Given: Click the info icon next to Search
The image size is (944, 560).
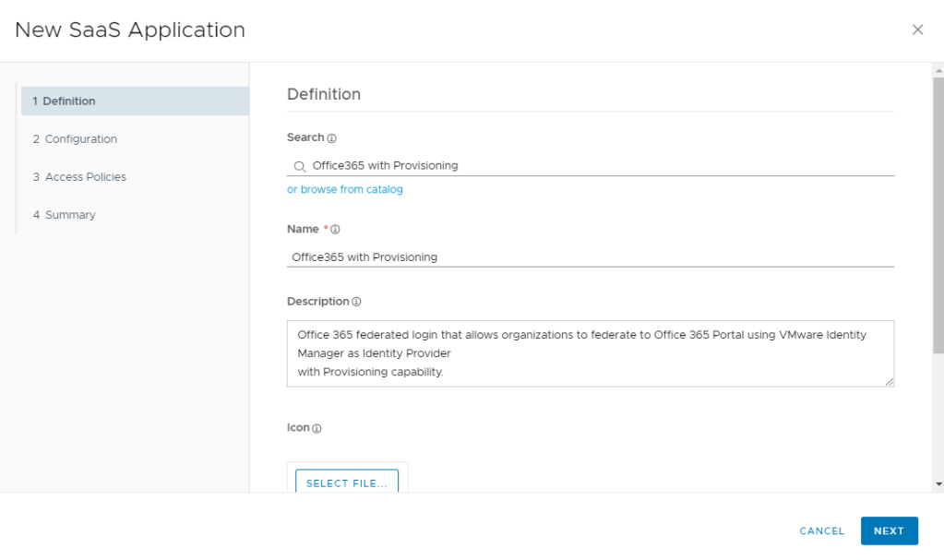Looking at the screenshot, I should click(332, 138).
